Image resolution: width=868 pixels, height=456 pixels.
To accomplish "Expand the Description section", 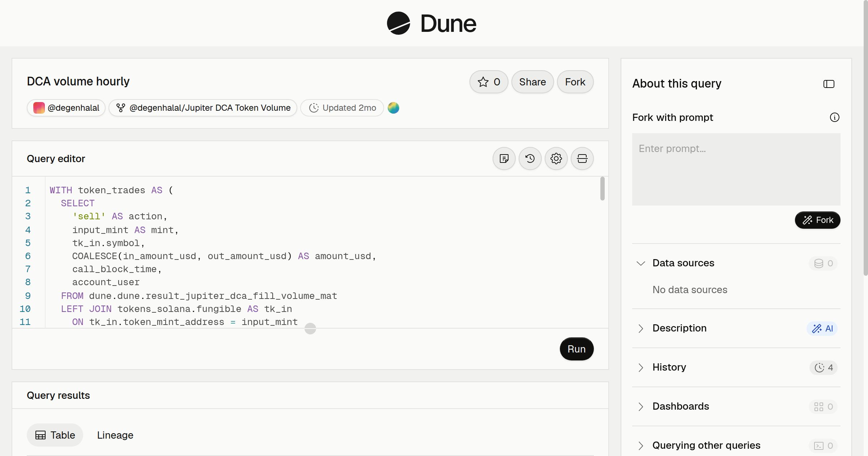I will 641,328.
